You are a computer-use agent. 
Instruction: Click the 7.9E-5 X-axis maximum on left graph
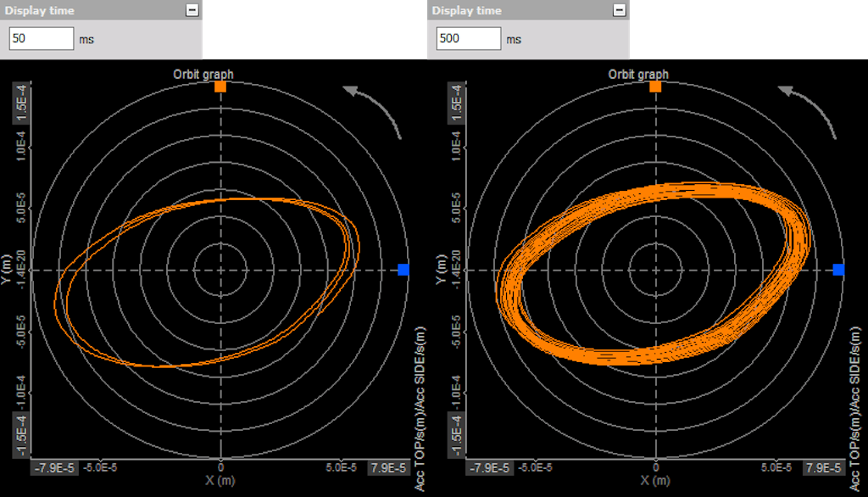[x=388, y=468]
